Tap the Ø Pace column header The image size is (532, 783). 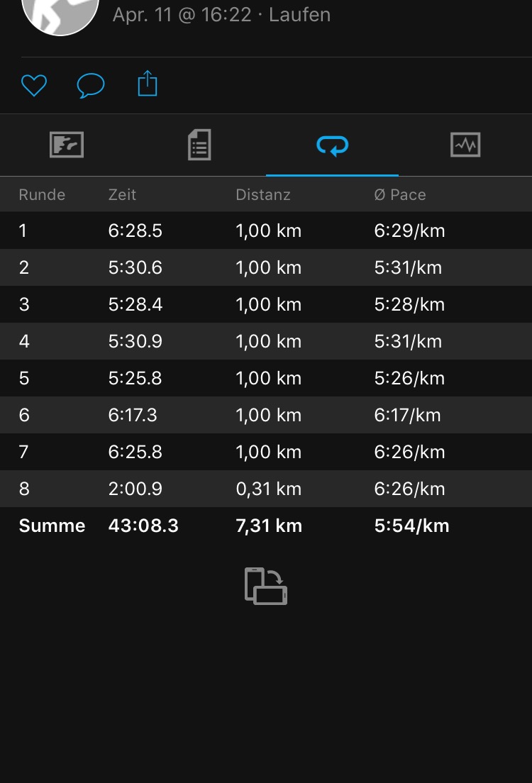click(400, 194)
